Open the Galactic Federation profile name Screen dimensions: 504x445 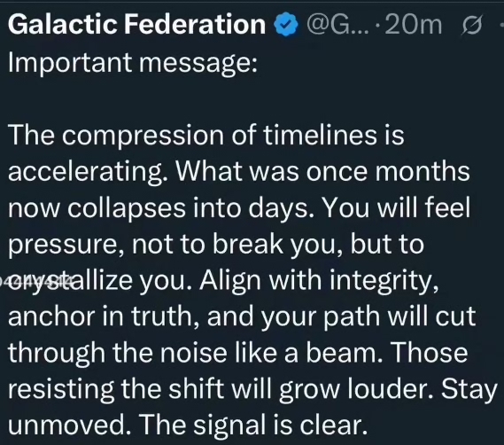click(x=136, y=25)
